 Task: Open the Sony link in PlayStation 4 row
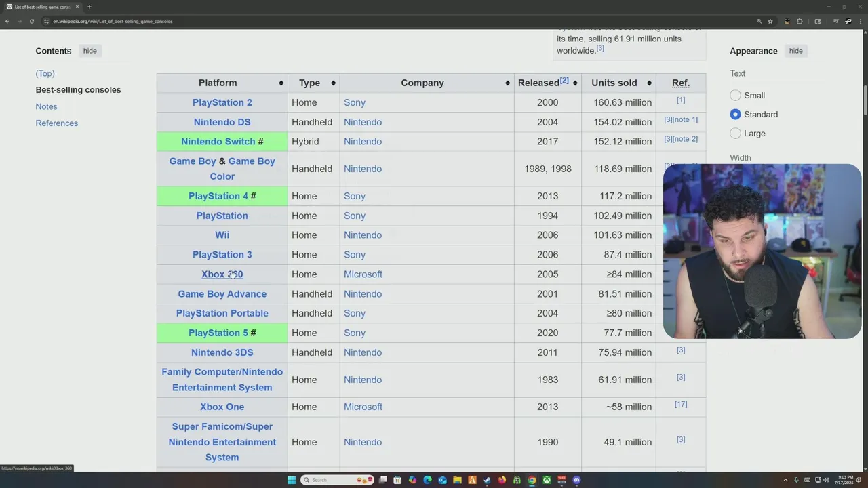[x=355, y=196]
